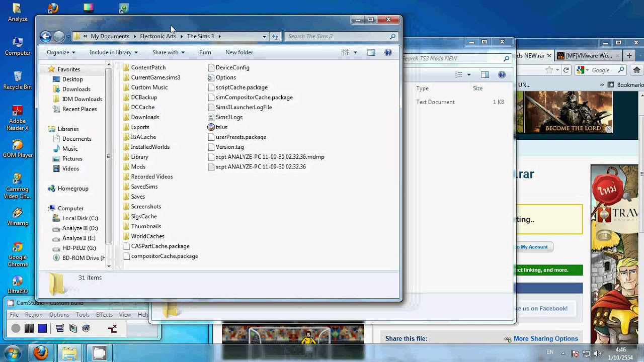Open CamStudio File menu

14,315
